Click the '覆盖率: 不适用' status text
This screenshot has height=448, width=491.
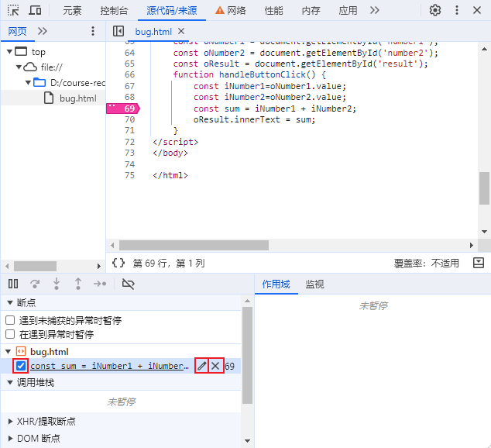(x=426, y=264)
